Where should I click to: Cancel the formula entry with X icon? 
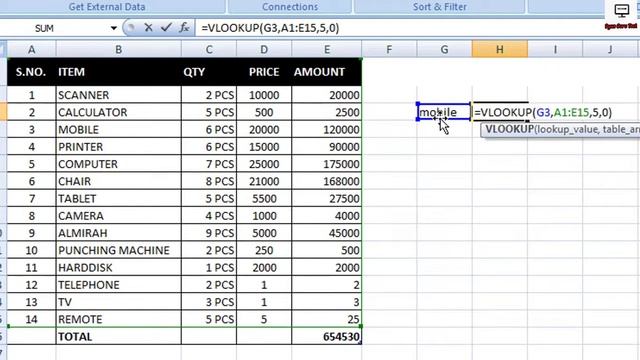pyautogui.click(x=148, y=28)
